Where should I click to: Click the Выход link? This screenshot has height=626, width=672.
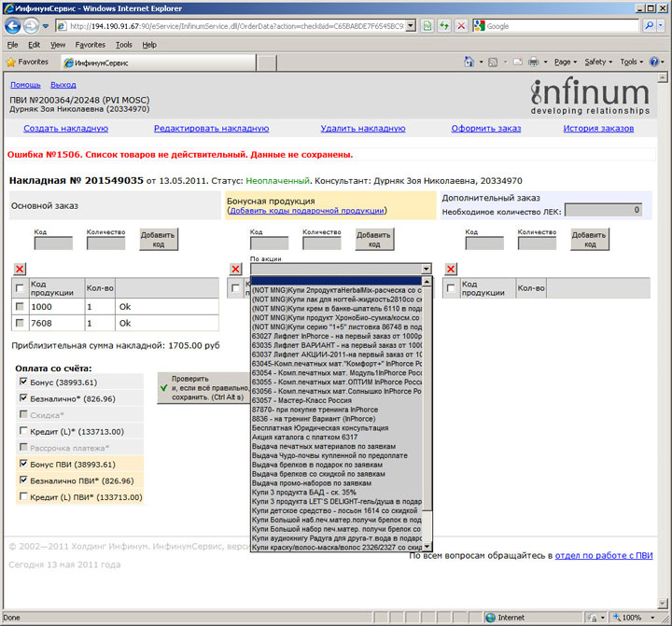point(63,85)
